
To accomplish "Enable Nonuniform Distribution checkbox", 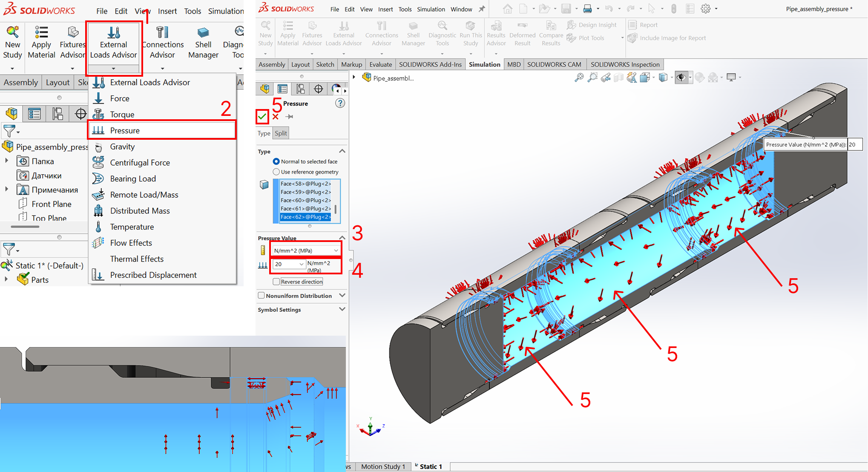I will click(262, 295).
